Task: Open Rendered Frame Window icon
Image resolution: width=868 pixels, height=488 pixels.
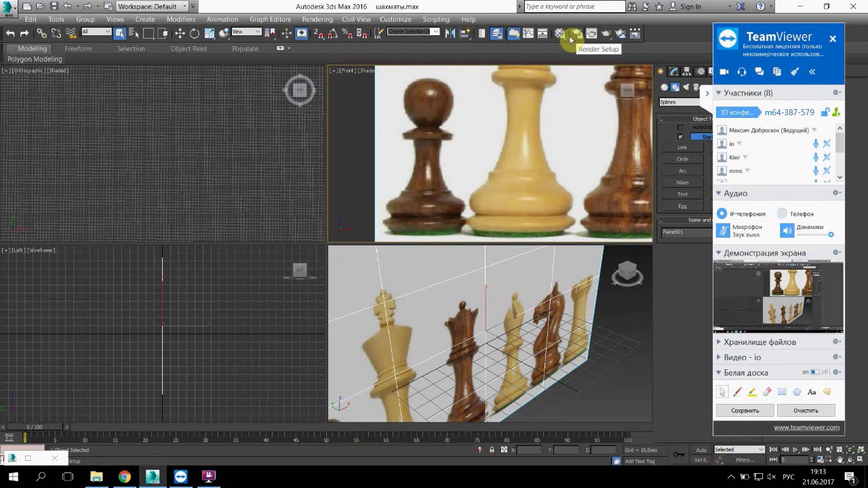Action: coord(591,33)
